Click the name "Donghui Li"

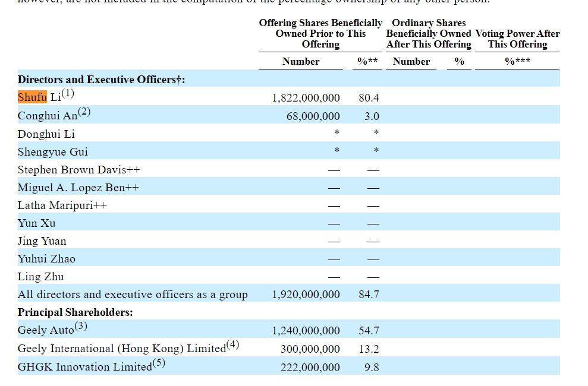pos(46,134)
